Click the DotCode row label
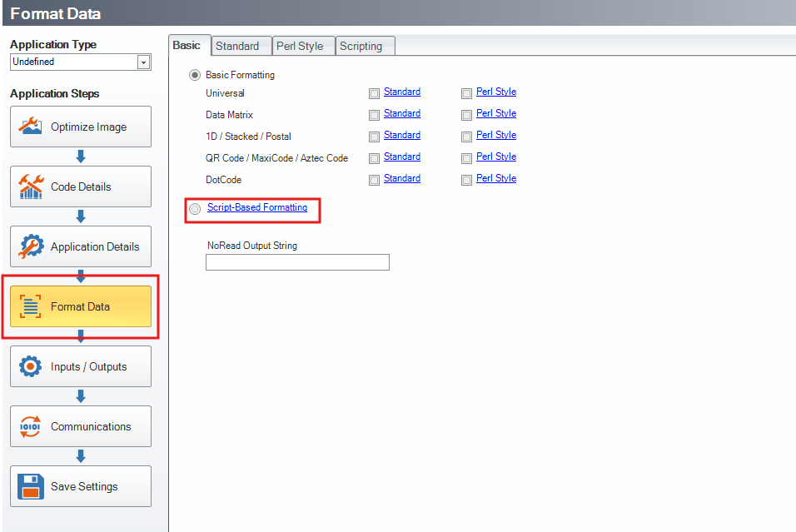The image size is (796, 532). [x=223, y=180]
